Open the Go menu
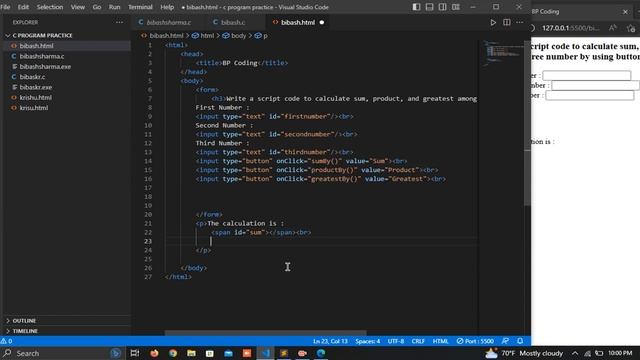The image size is (640, 360). tap(97, 7)
